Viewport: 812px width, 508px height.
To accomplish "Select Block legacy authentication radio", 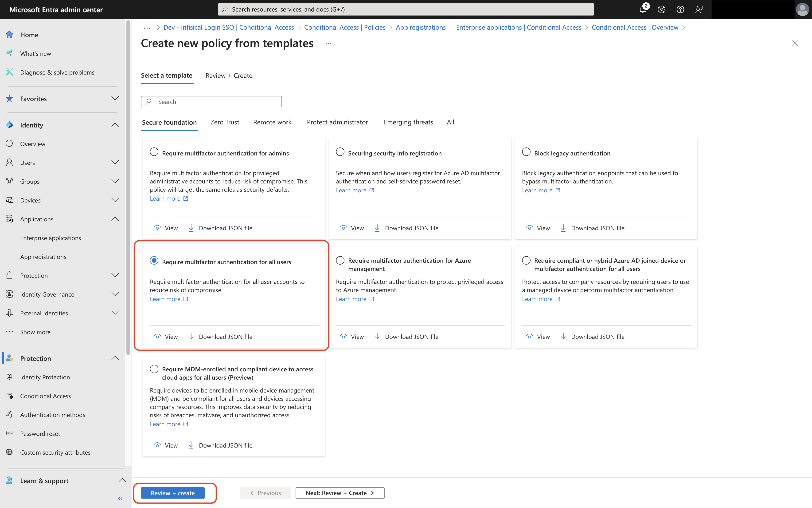I will [x=526, y=152].
